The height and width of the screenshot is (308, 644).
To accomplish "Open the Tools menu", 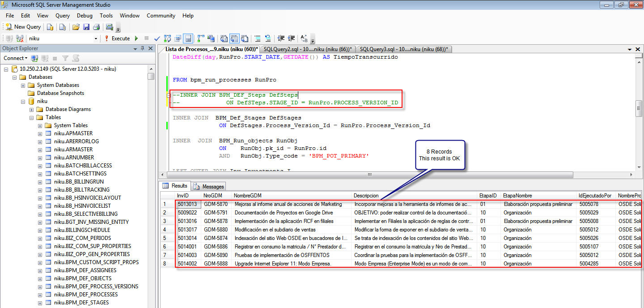I will point(106,16).
